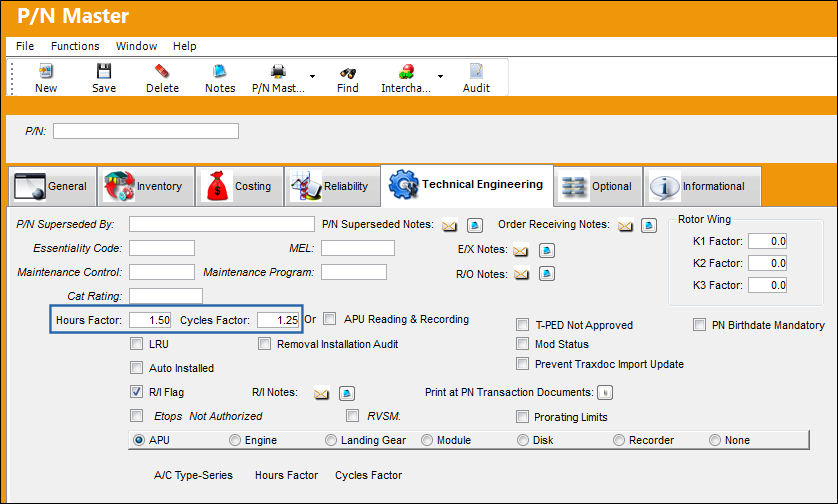Select the Engine radio button

click(235, 440)
